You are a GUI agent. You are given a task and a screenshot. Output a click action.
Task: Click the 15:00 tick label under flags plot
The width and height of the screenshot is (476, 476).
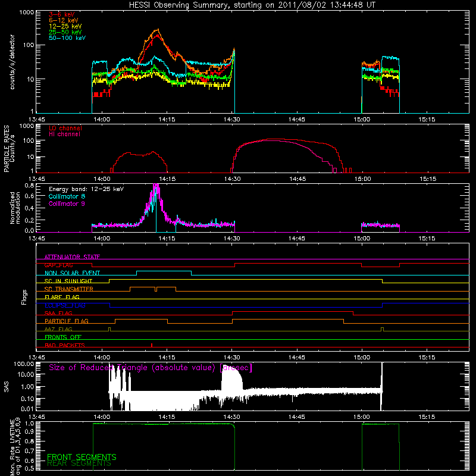[x=362, y=358]
